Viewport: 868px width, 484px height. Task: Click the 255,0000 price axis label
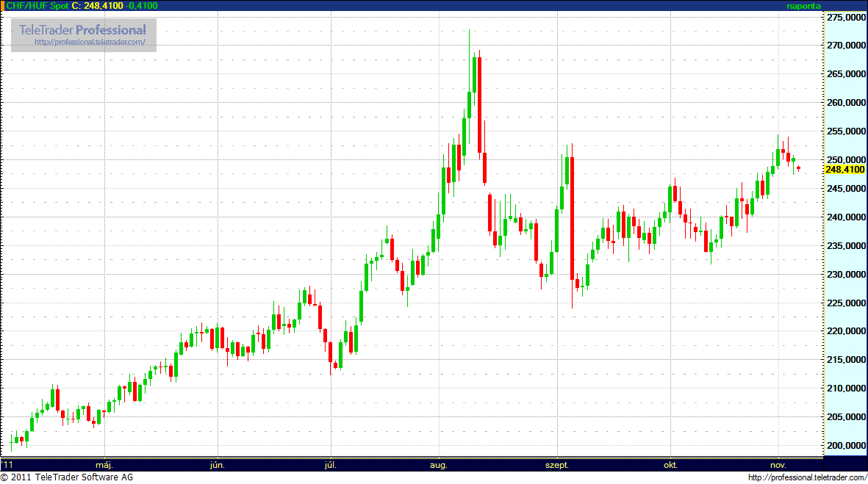846,131
